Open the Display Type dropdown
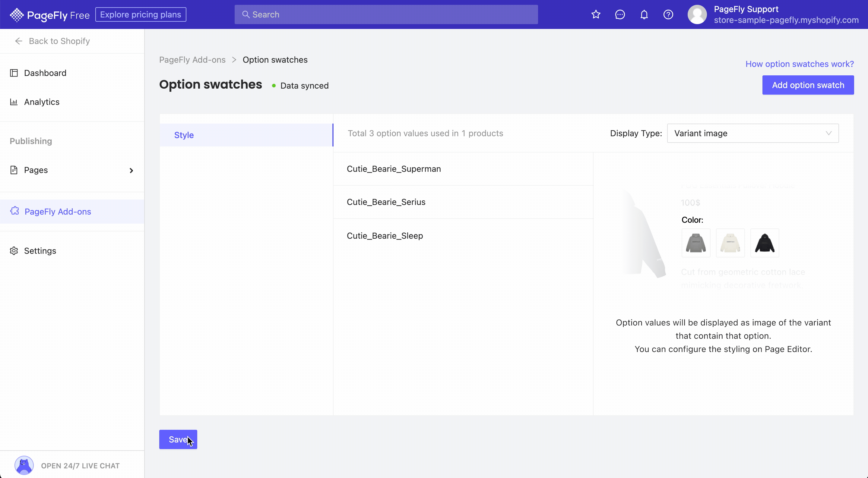868x478 pixels. [753, 133]
